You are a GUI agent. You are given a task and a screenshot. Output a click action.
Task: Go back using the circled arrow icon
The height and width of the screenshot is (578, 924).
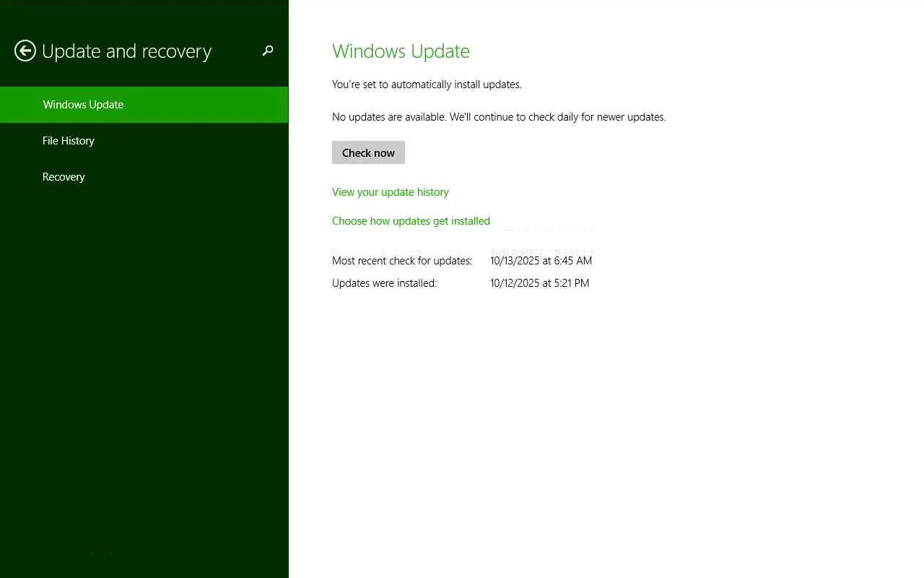(x=25, y=51)
